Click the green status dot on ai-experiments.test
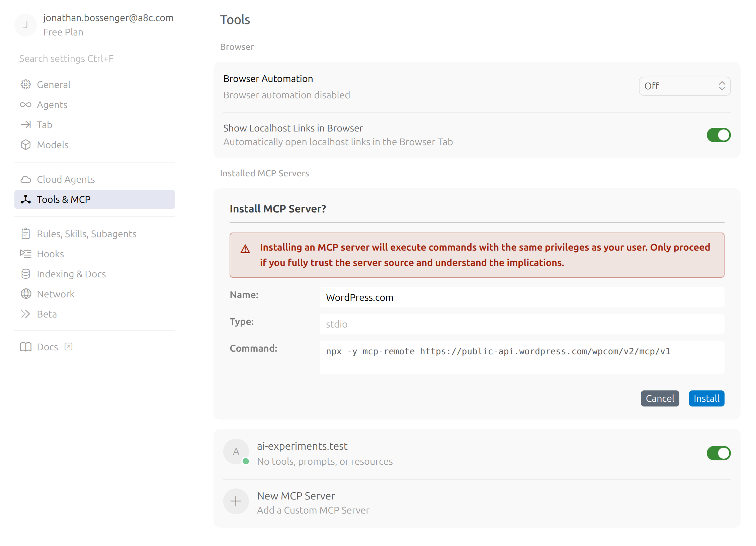Viewport: 756px width, 546px height. pyautogui.click(x=246, y=461)
